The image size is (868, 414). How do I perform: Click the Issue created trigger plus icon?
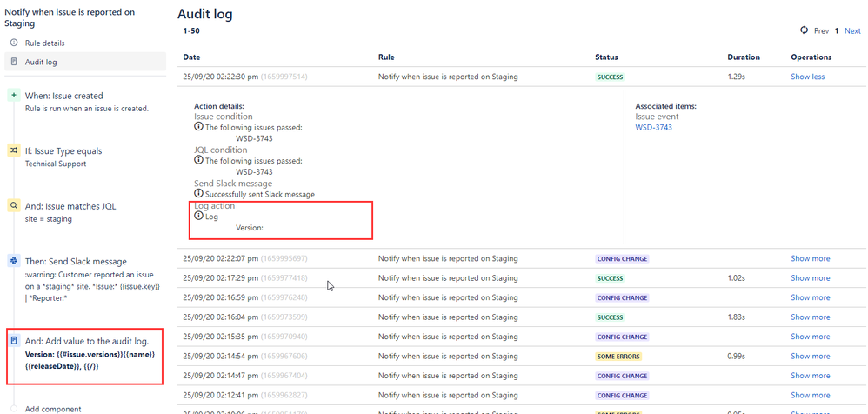(14, 95)
